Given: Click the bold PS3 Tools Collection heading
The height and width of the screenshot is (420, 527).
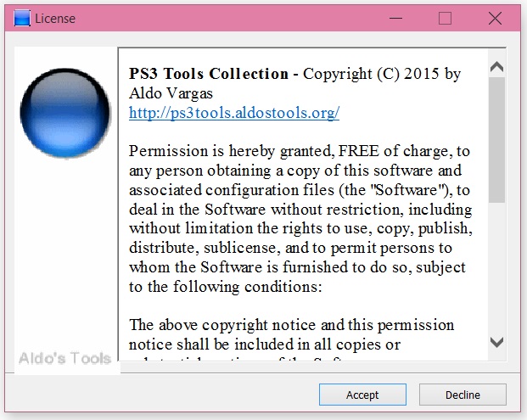Looking at the screenshot, I should point(209,74).
